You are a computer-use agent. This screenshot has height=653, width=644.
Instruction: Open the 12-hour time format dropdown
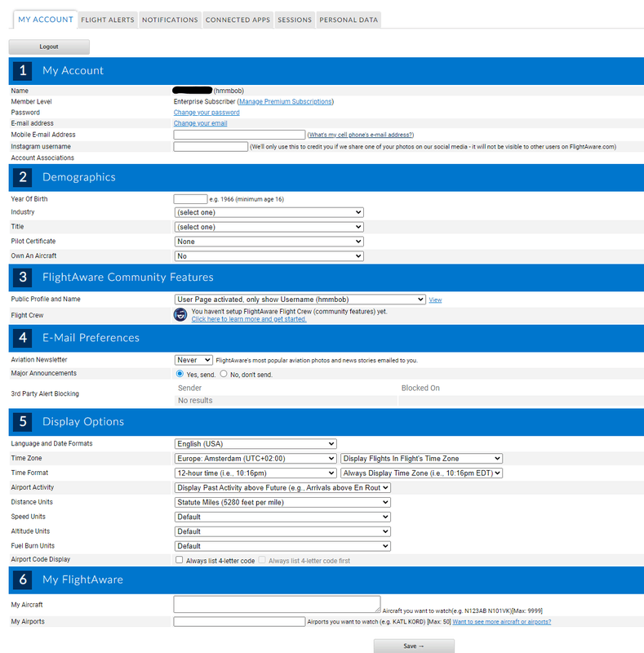[x=255, y=473]
